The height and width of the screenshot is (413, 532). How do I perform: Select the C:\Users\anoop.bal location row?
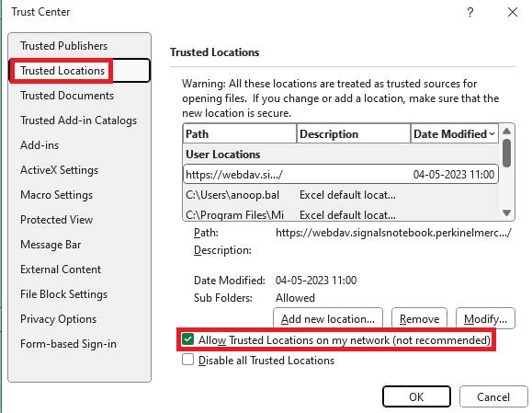point(341,195)
